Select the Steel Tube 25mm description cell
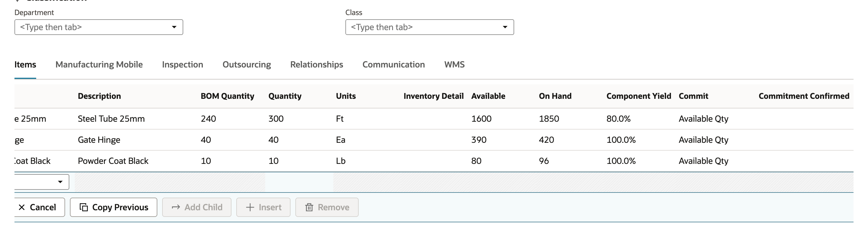The height and width of the screenshot is (241, 868). click(x=111, y=119)
